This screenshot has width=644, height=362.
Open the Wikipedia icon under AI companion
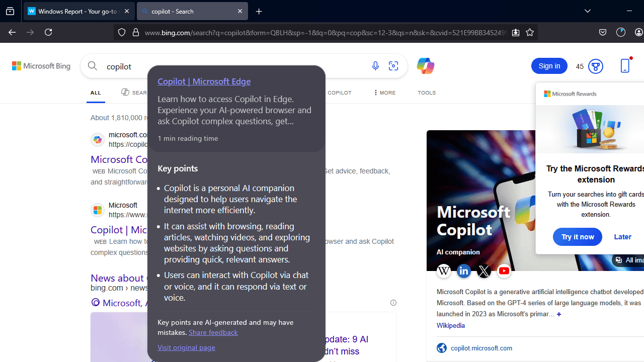[x=444, y=271]
